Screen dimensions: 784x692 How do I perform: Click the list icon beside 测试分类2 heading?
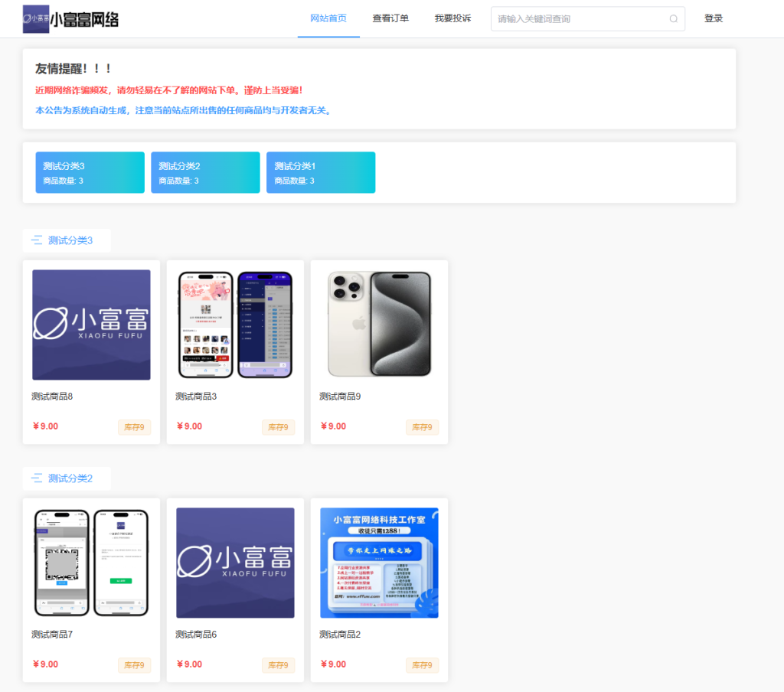click(37, 478)
